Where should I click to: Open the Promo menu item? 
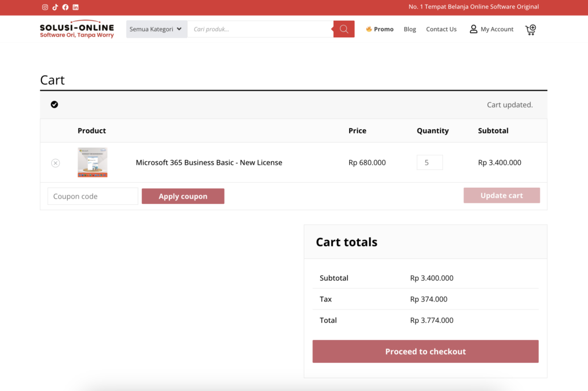tap(380, 29)
